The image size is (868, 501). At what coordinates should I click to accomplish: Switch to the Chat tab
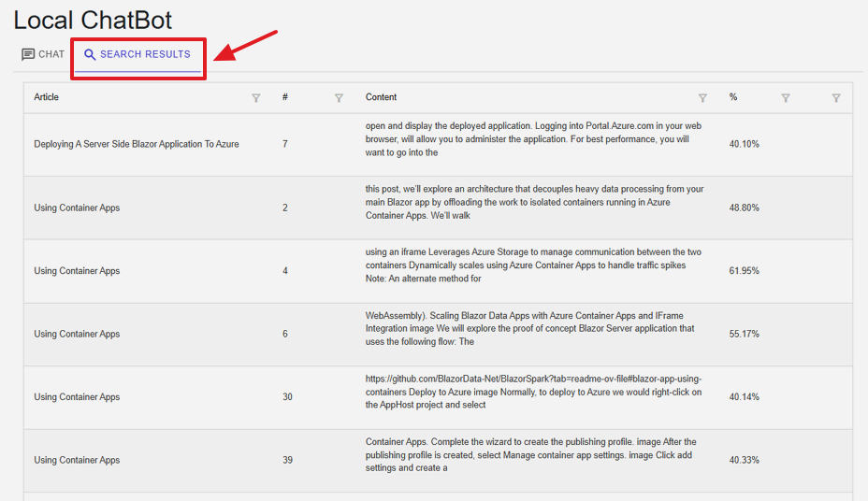[43, 54]
